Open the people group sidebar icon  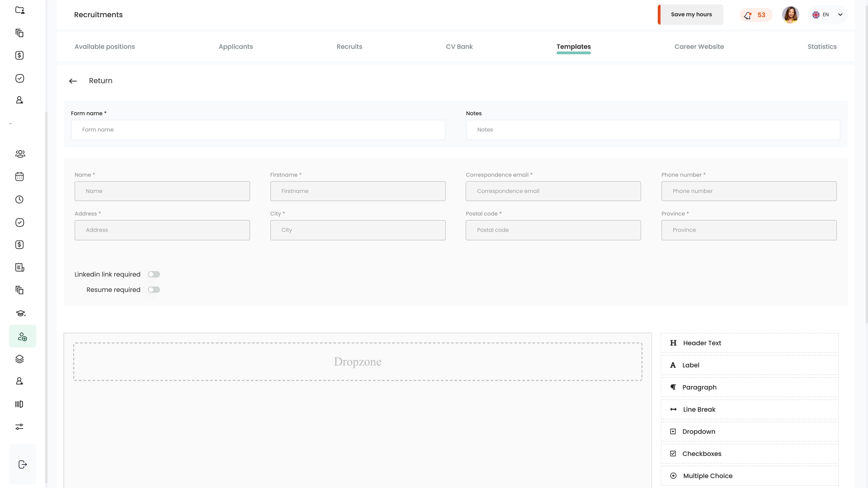(20, 154)
